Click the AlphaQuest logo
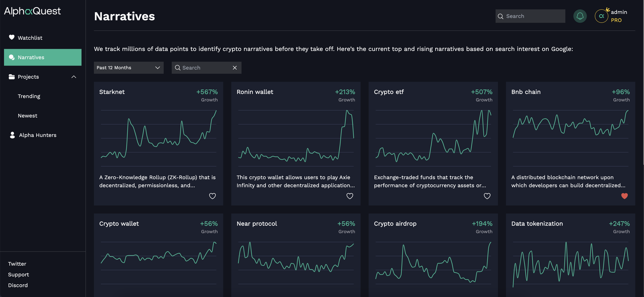The width and height of the screenshot is (644, 297). 33,11
